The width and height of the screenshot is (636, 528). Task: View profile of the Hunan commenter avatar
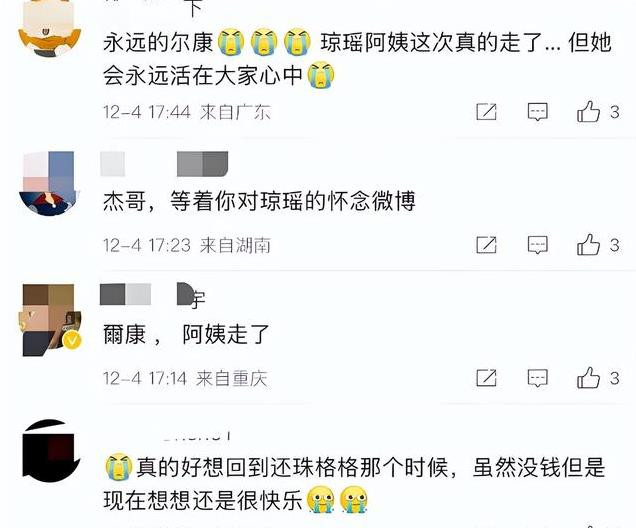click(x=50, y=183)
